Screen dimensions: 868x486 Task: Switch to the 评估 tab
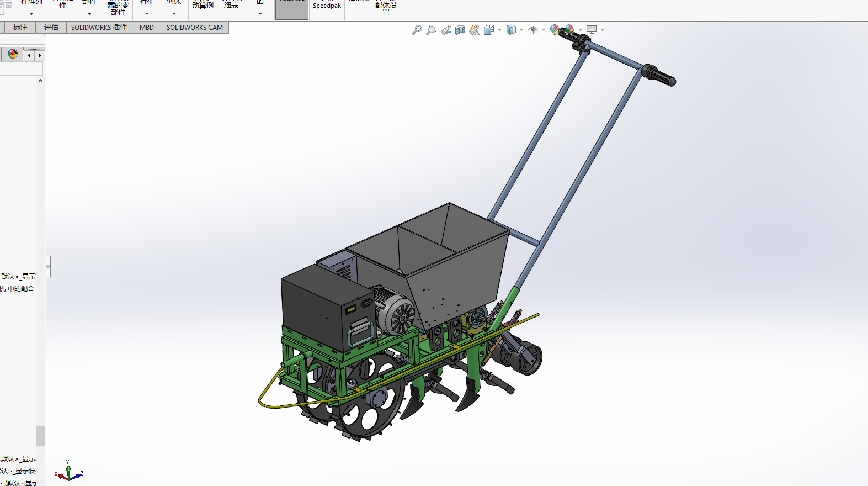coord(51,27)
